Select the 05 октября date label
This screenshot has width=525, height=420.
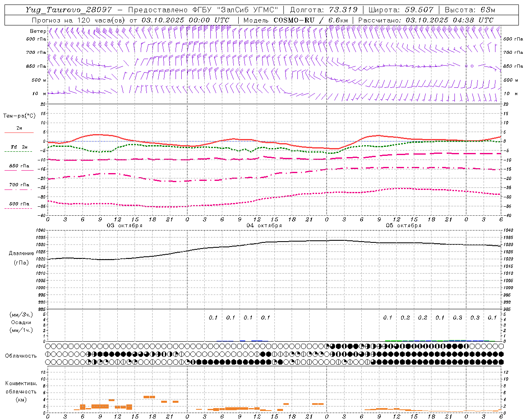(404, 226)
